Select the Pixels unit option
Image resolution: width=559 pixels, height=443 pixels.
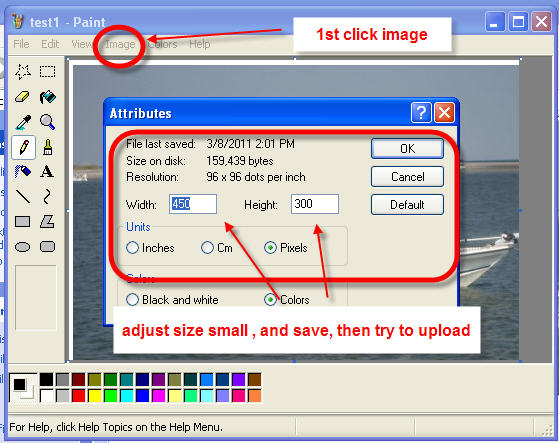coord(286,248)
